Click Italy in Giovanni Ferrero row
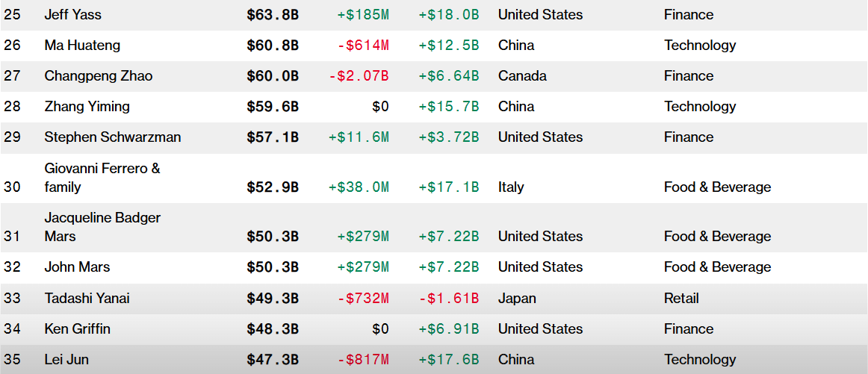This screenshot has height=374, width=868. point(511,187)
